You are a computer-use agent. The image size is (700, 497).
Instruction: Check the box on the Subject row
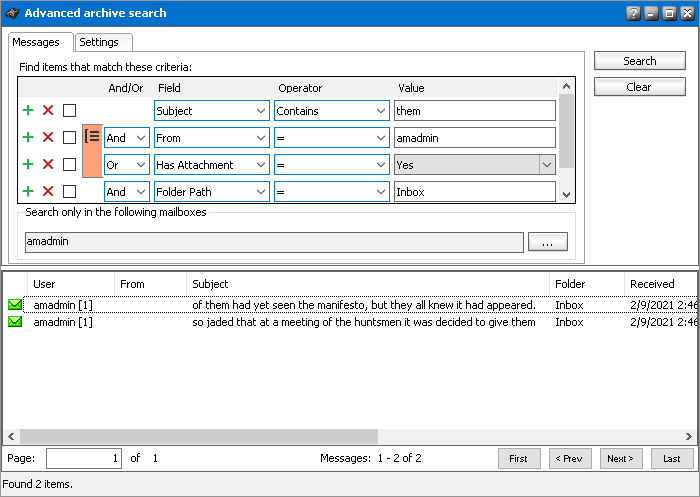69,111
